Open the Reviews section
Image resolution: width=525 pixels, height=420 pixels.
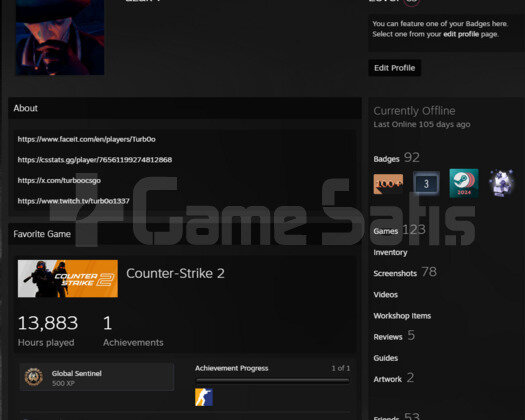point(394,336)
